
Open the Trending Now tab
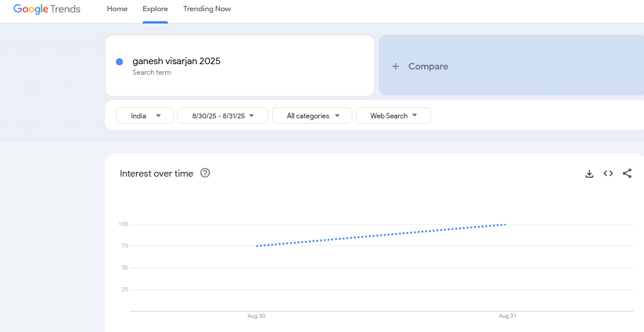[x=207, y=9]
